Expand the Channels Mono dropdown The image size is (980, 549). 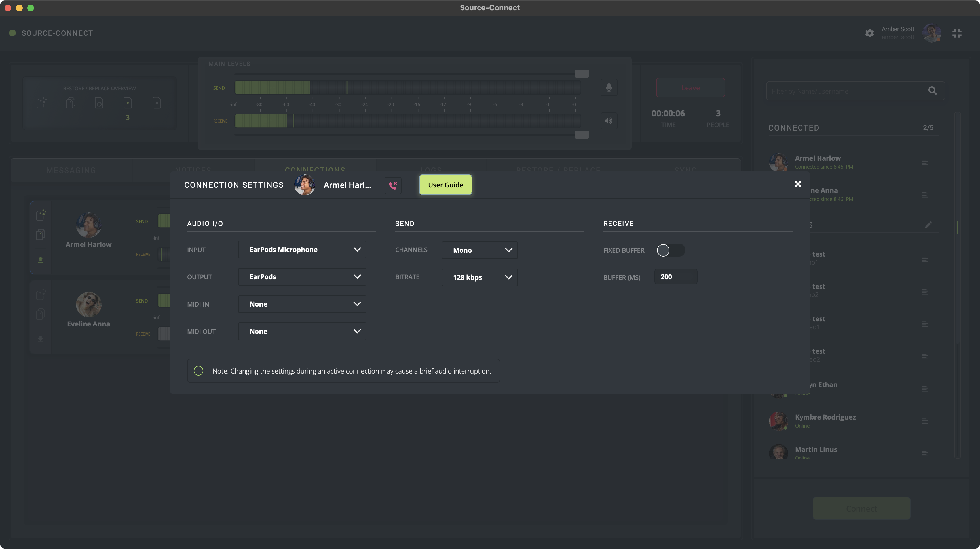479,250
